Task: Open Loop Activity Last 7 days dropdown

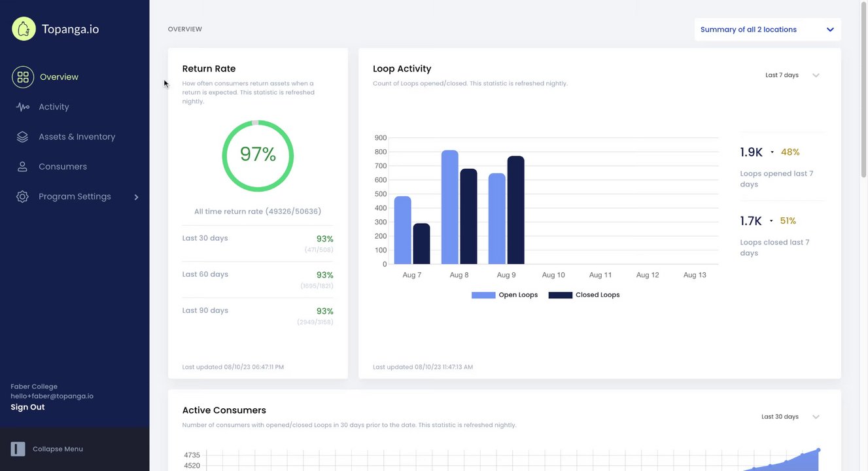Action: (792, 75)
